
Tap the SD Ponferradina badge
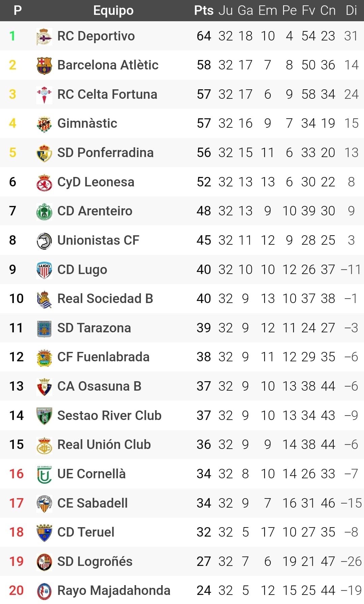pos(44,153)
